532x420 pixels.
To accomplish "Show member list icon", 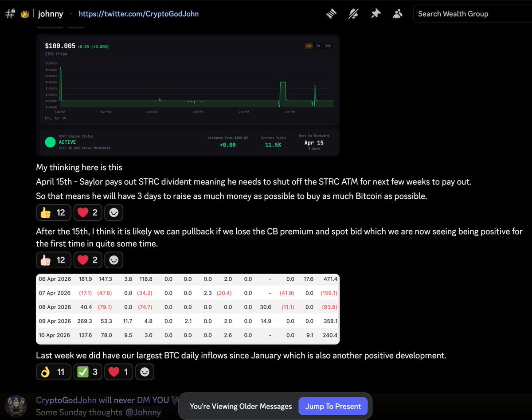I will [x=398, y=14].
